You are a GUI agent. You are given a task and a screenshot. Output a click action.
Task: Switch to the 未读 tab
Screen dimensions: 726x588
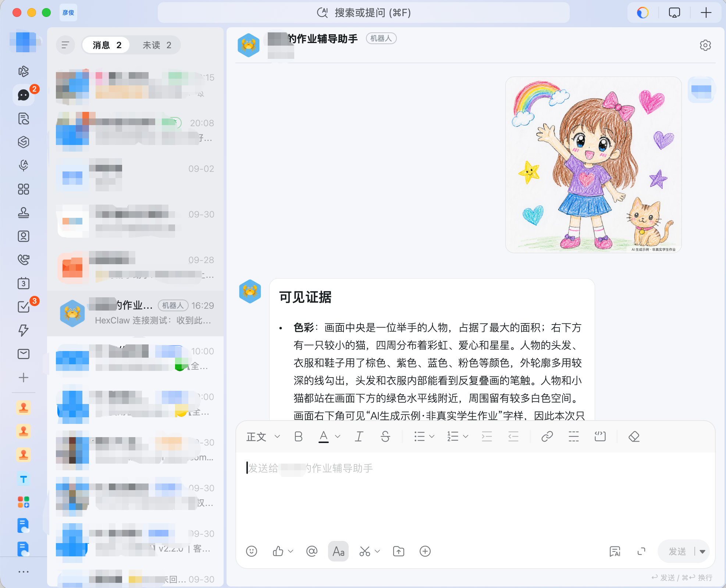[x=157, y=45]
